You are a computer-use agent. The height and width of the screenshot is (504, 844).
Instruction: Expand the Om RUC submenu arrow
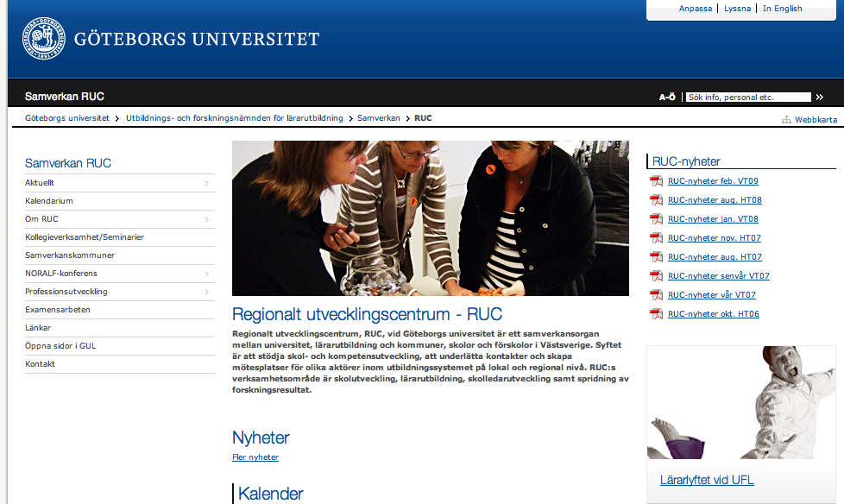[207, 220]
